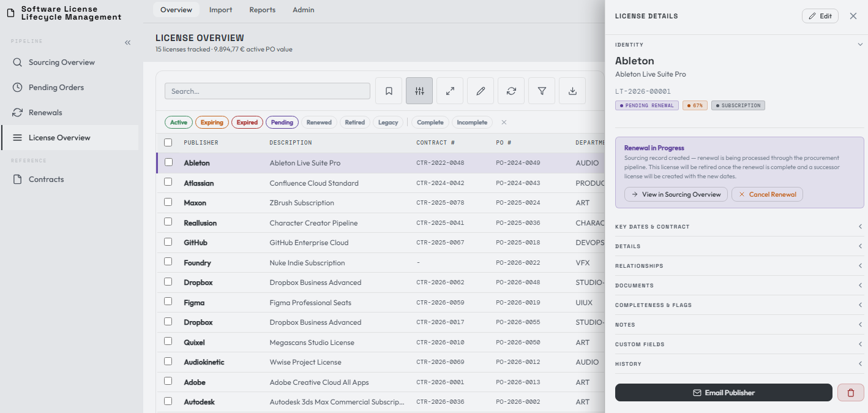The height and width of the screenshot is (413, 868).
Task: Click the expand fullscreen arrows icon
Action: 450,91
